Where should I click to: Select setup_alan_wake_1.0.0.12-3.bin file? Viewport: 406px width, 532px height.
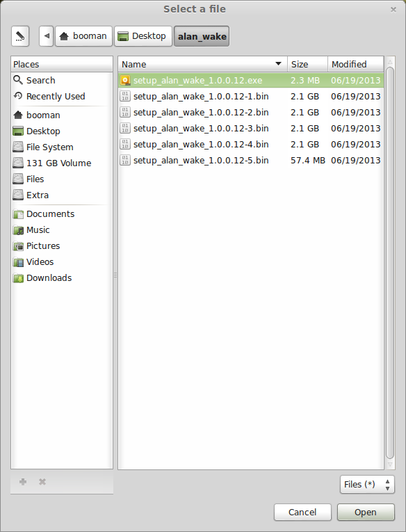coord(251,128)
